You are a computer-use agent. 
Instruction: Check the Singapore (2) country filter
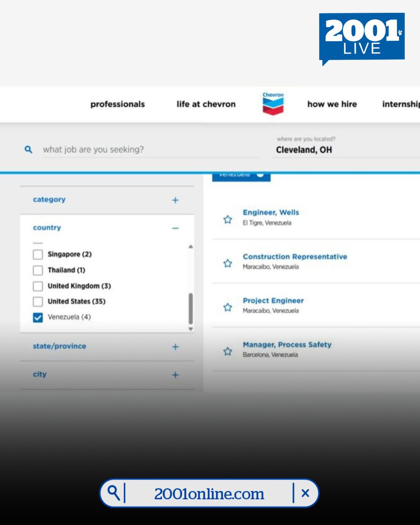point(38,254)
